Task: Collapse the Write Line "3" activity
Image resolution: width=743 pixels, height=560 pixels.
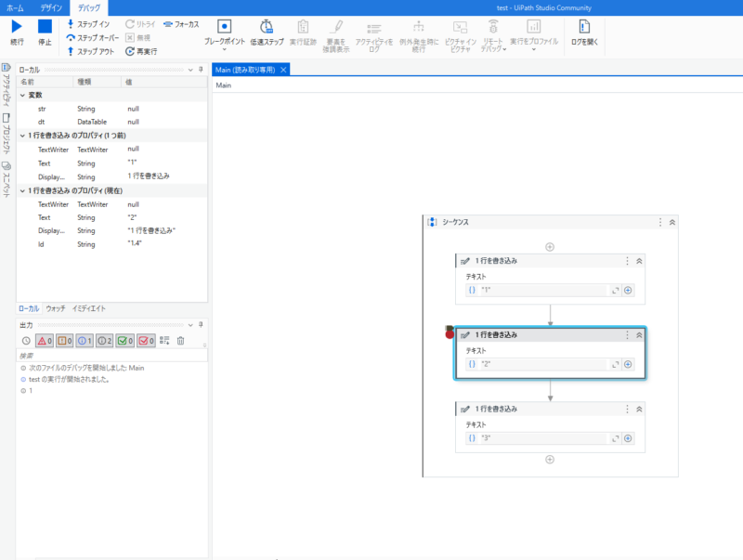Action: click(x=639, y=409)
